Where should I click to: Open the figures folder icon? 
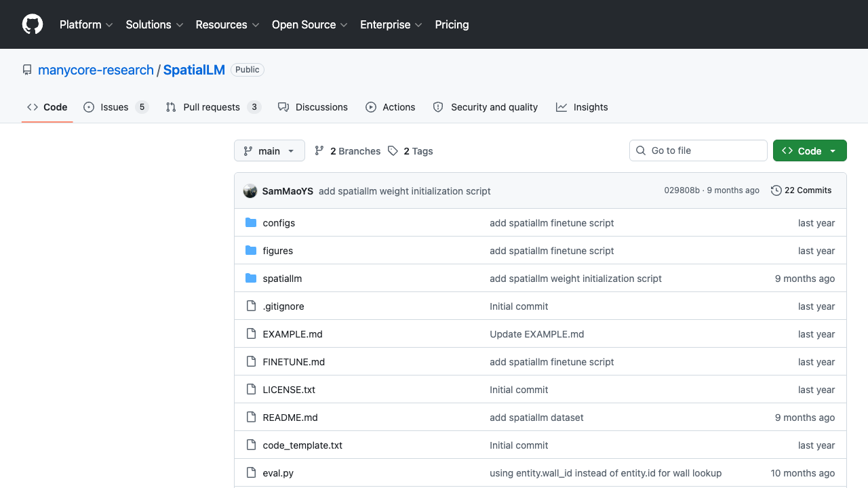pyautogui.click(x=251, y=251)
